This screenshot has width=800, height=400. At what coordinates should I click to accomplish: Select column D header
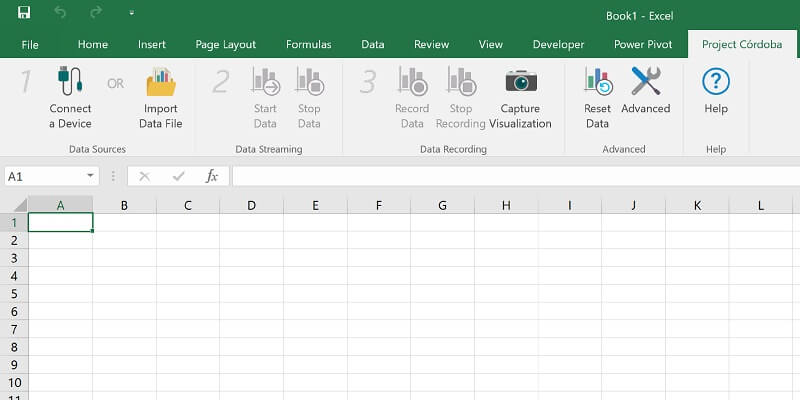[x=252, y=205]
